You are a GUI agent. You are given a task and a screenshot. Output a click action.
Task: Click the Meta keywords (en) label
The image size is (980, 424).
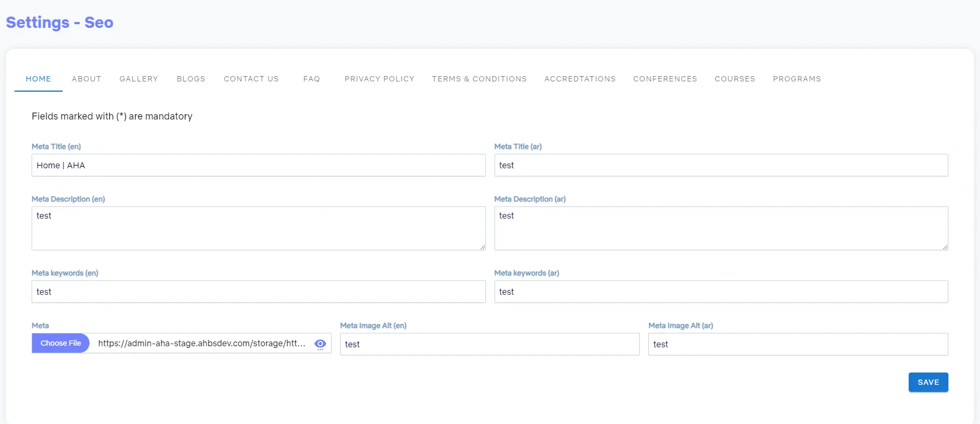(x=65, y=273)
